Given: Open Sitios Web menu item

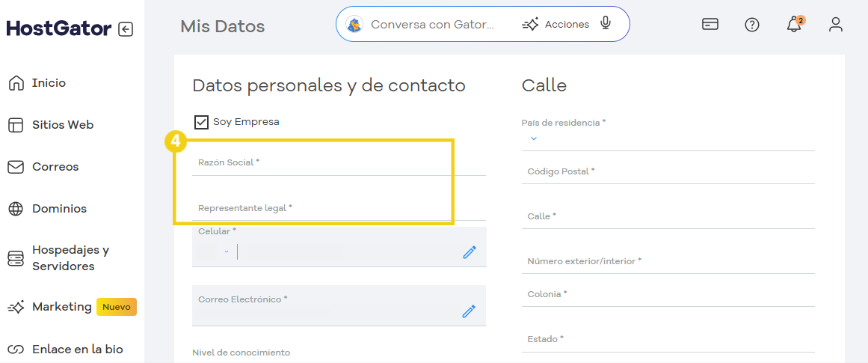Looking at the screenshot, I should point(63,125).
